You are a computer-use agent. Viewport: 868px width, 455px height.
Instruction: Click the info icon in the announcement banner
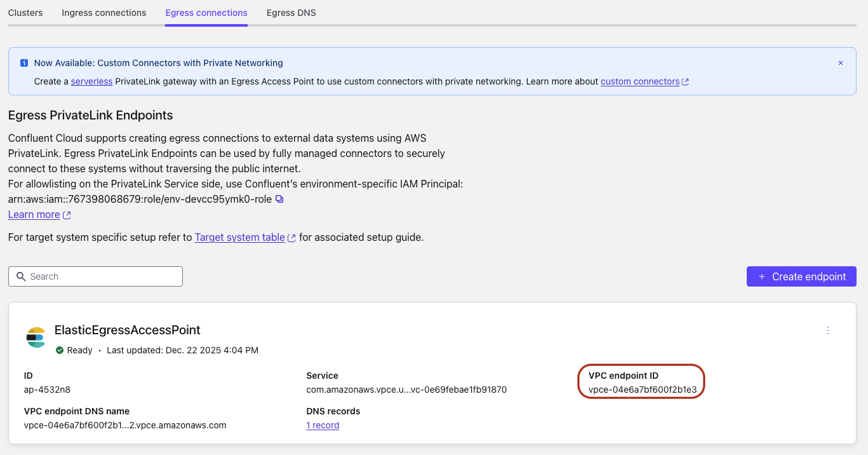23,63
